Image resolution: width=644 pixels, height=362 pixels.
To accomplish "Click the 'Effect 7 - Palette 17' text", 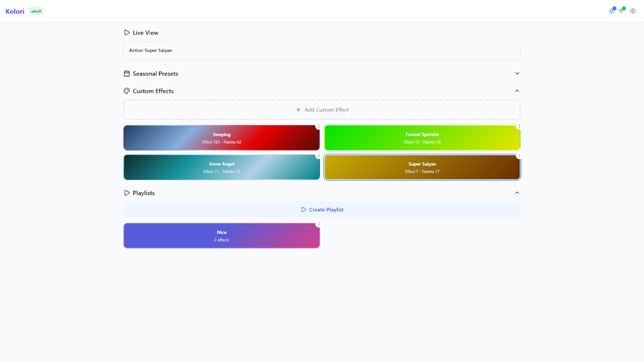I will coord(422,171).
